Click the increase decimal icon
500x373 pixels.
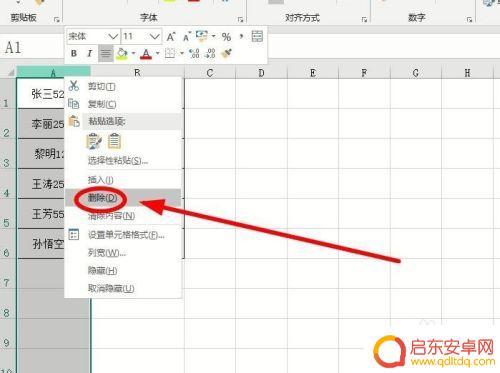[194, 53]
